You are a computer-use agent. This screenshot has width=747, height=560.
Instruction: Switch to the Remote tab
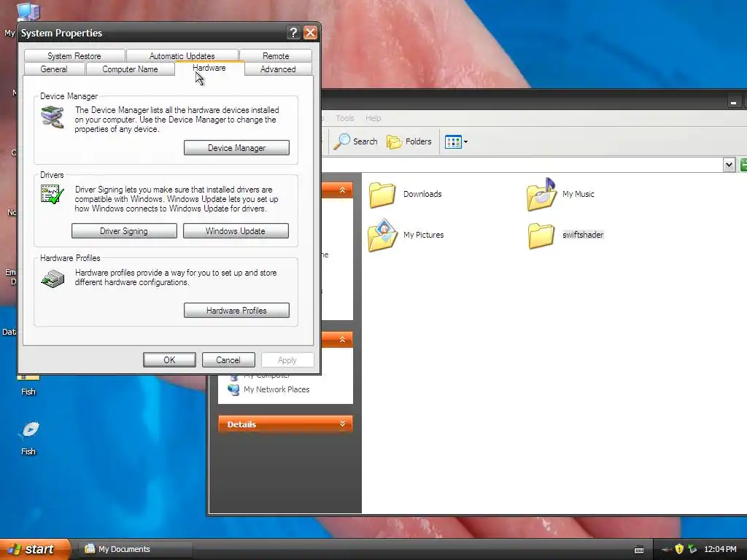[276, 55]
